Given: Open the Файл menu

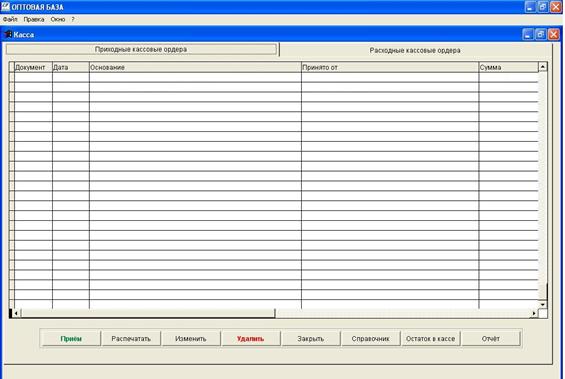Looking at the screenshot, I should point(10,19).
